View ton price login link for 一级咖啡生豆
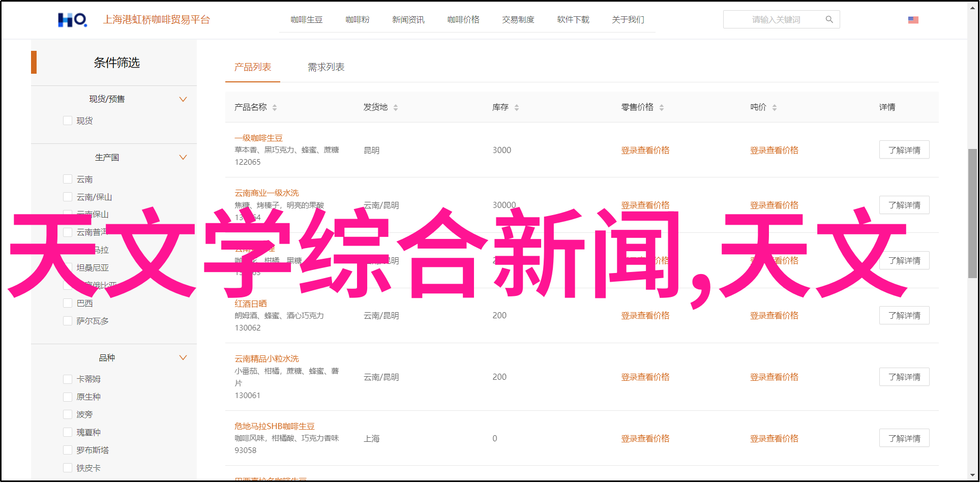 click(x=774, y=150)
